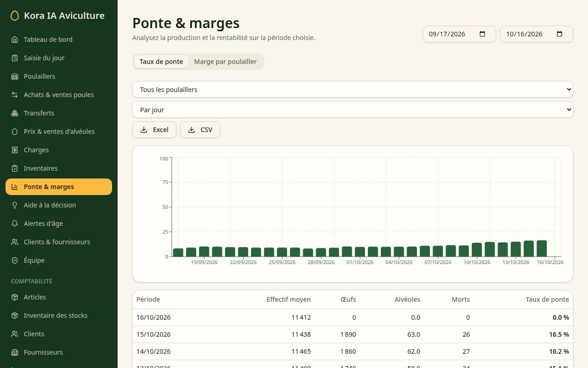Click the Inventaires clipboard-check icon
588x368 pixels.
15,168
